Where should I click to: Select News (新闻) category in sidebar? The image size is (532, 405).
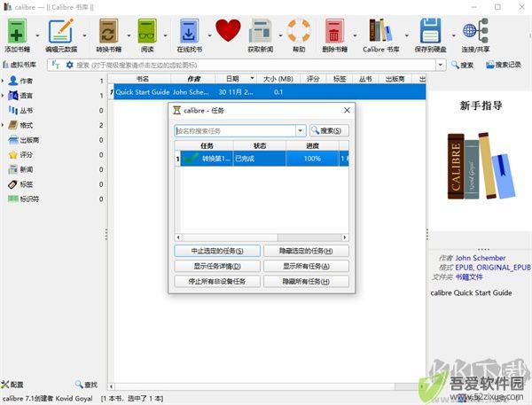point(26,169)
